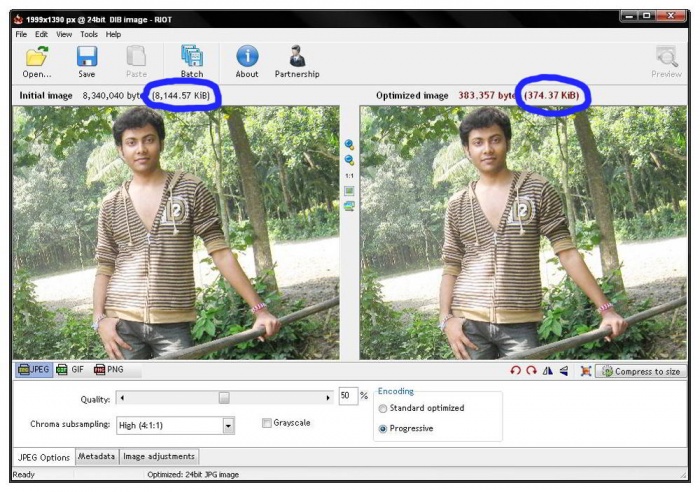Screen dimensions: 700x492
Task: Click the Quality percent input field
Action: pyautogui.click(x=348, y=396)
